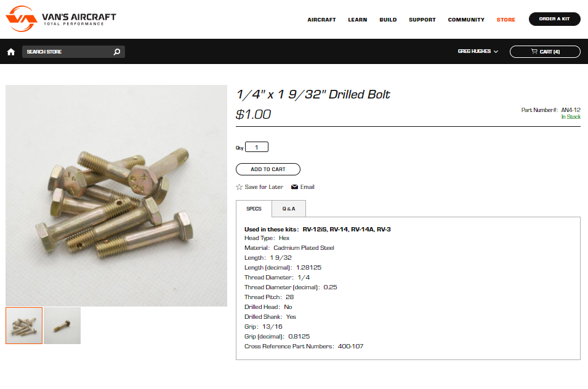Add the drilled bolt to cart
The width and height of the screenshot is (588, 389).
coord(268,169)
